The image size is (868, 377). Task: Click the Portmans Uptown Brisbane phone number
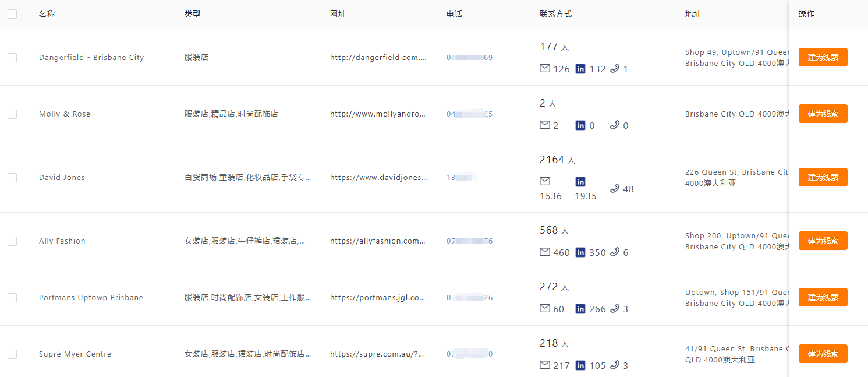470,298
